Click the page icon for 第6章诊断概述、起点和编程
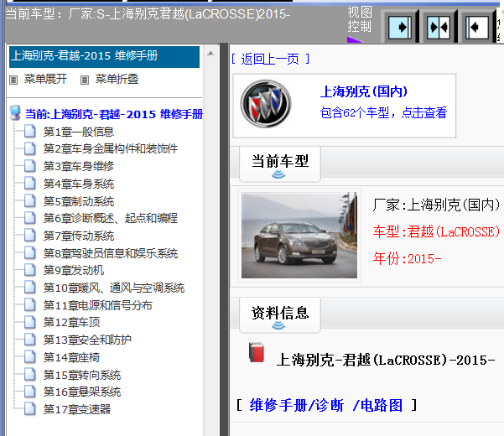This screenshot has height=436, width=504. (30, 218)
